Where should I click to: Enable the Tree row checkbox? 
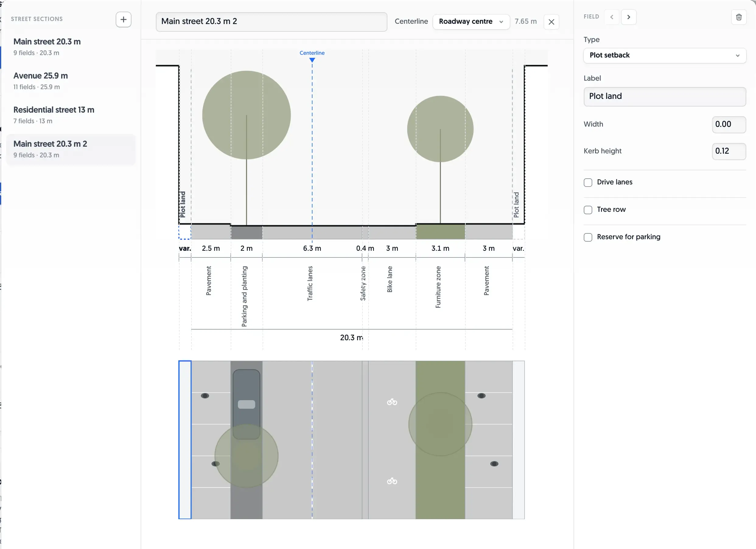pos(588,210)
